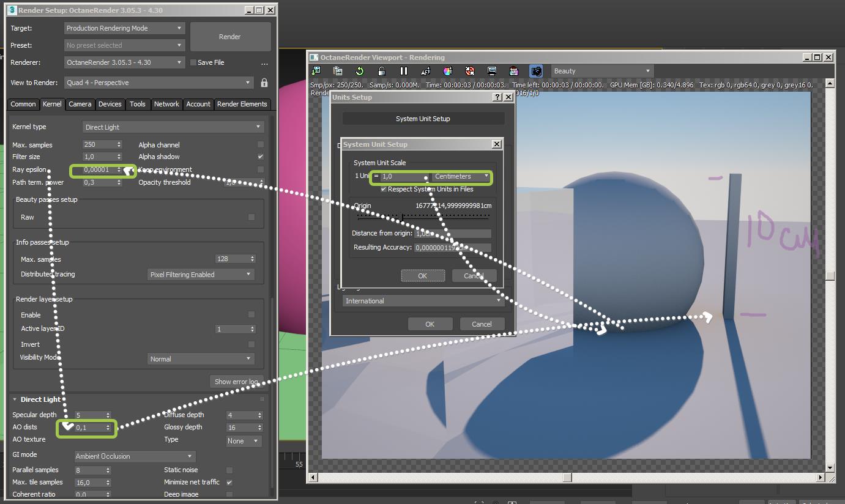Open the Account tab

tap(198, 104)
